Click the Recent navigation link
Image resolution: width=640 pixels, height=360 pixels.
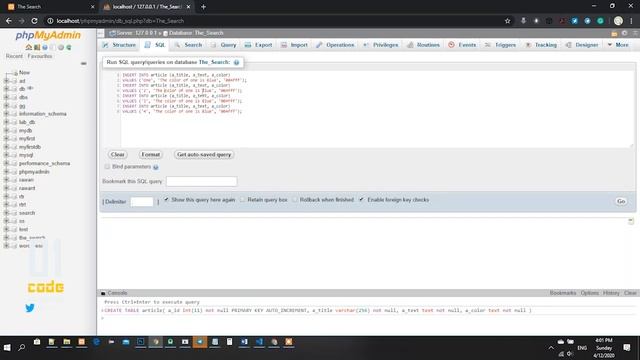14,56
